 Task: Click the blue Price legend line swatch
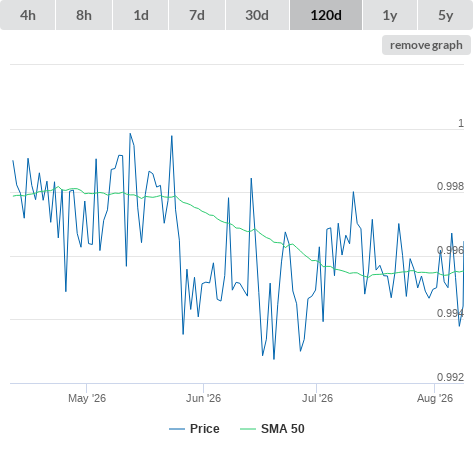click(x=177, y=429)
